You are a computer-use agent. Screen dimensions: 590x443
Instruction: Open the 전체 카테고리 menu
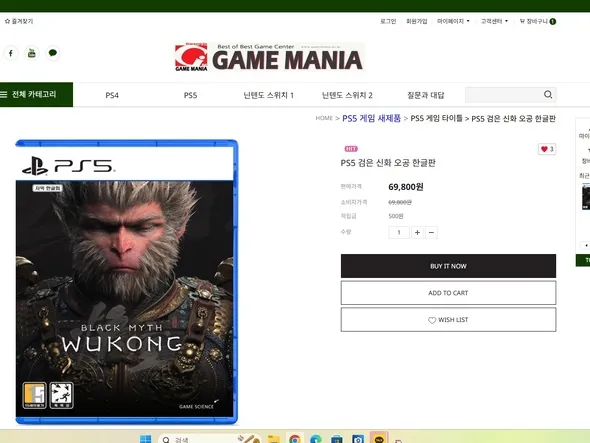click(x=36, y=94)
